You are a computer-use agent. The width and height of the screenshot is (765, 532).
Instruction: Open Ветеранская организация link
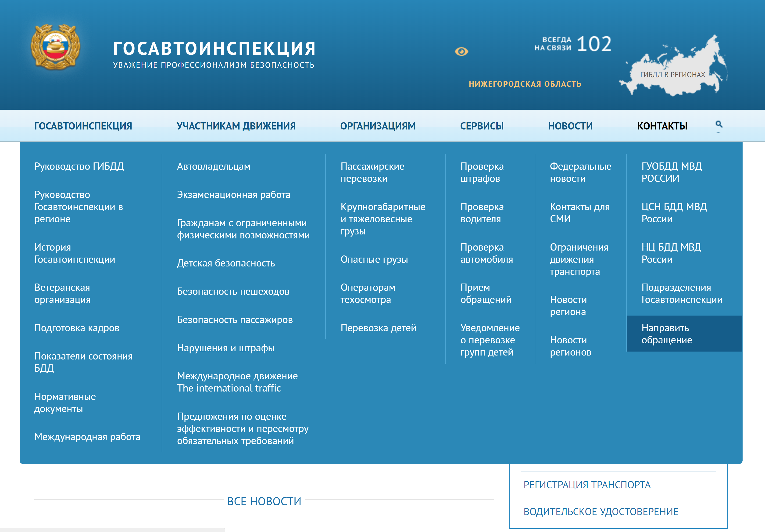pyautogui.click(x=62, y=293)
